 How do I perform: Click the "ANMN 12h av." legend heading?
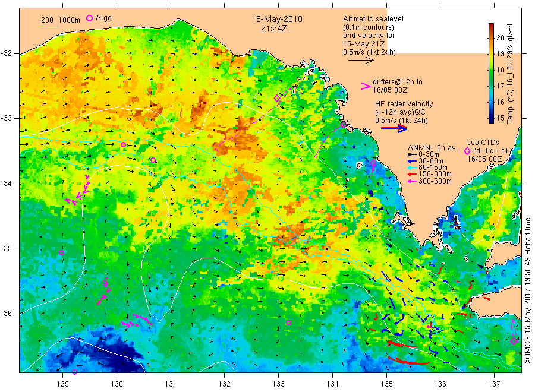pyautogui.click(x=433, y=148)
